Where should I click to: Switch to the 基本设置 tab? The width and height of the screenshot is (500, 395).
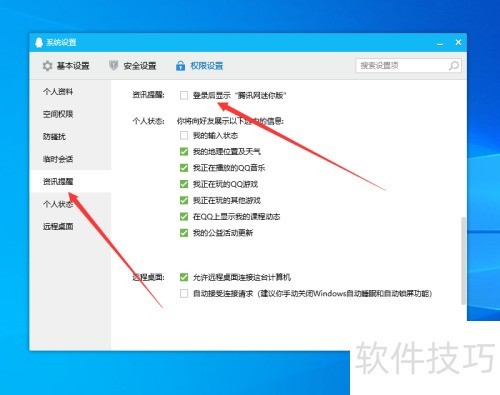[66, 66]
